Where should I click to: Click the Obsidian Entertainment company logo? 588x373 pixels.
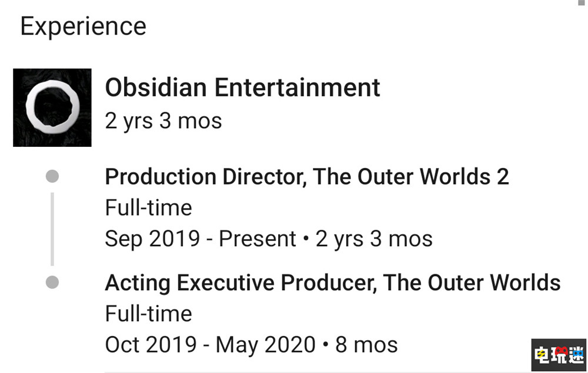(52, 107)
